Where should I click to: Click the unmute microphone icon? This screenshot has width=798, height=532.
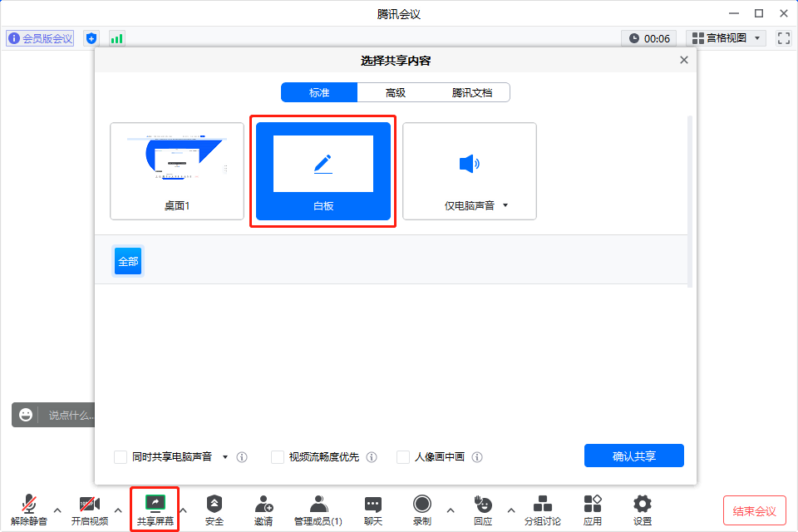pos(29,504)
